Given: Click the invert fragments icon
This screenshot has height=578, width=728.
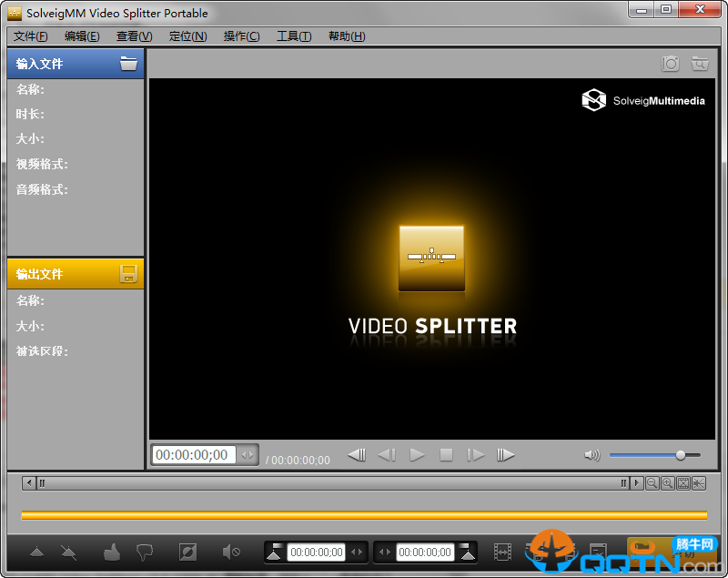Looking at the screenshot, I should tap(187, 552).
